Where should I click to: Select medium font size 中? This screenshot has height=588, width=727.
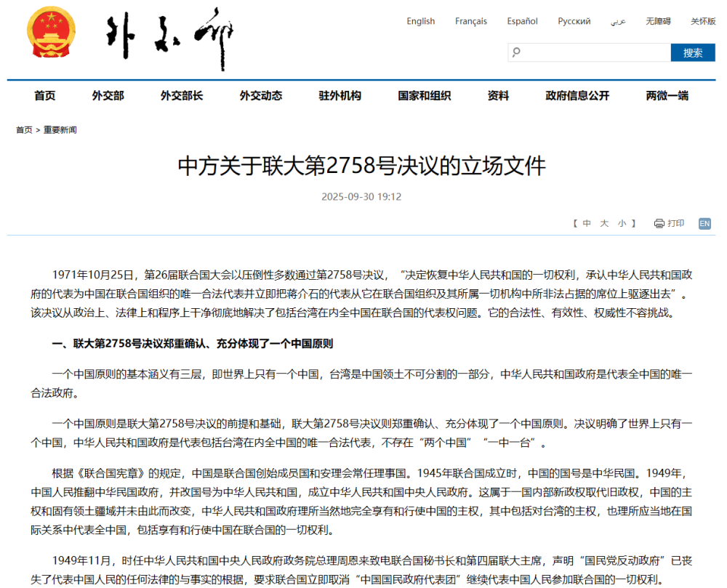(x=587, y=223)
